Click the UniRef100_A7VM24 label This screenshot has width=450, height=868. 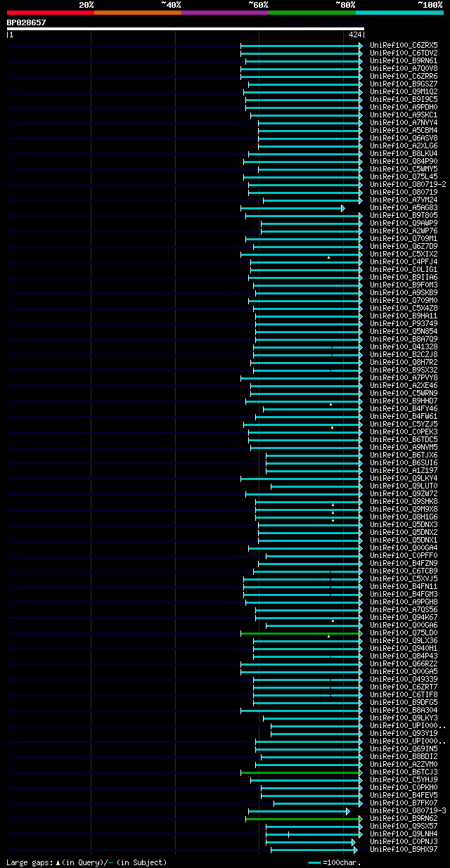click(404, 200)
